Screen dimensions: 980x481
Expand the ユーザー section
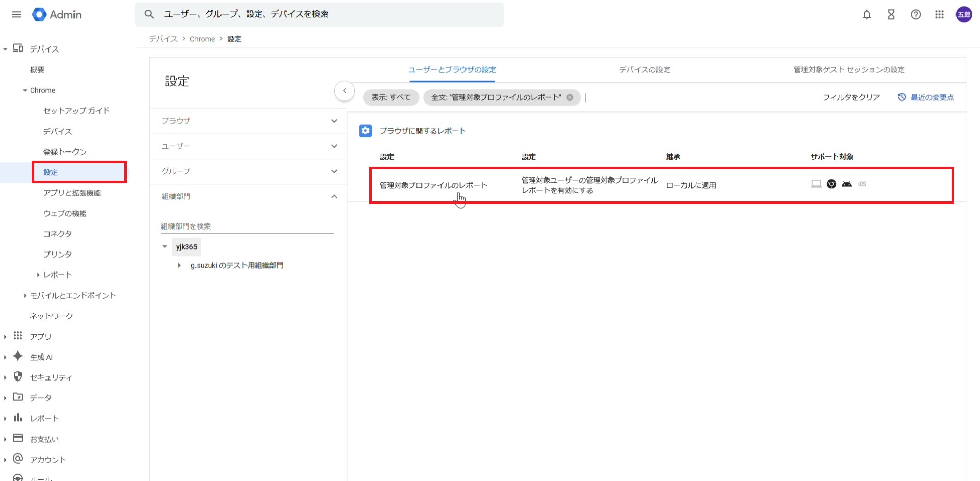coord(334,146)
